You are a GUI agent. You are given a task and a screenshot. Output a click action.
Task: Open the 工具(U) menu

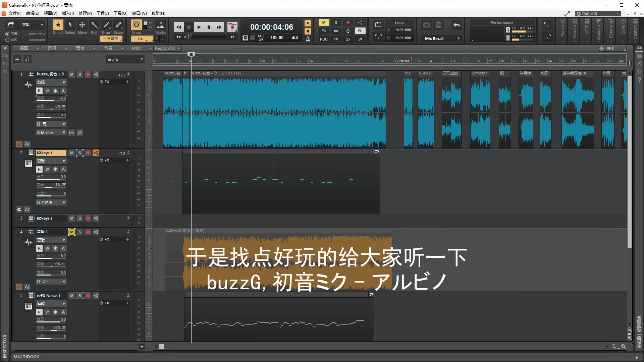(120, 13)
